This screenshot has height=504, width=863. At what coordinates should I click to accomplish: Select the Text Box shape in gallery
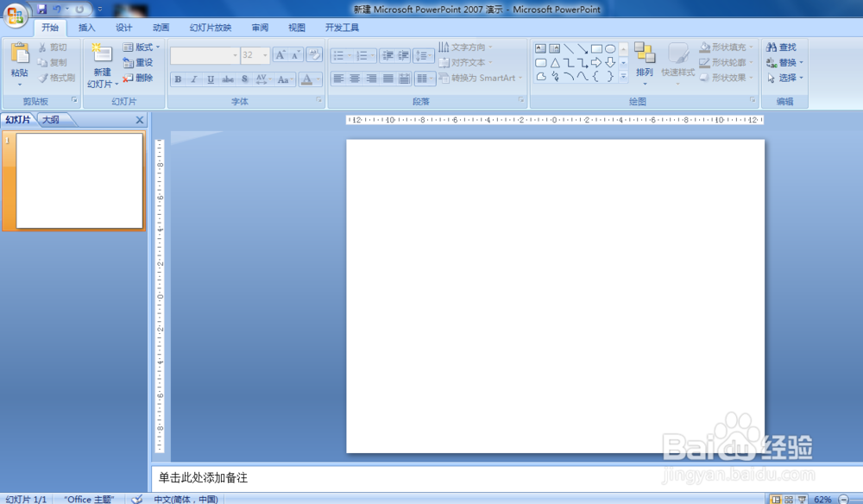(x=540, y=48)
